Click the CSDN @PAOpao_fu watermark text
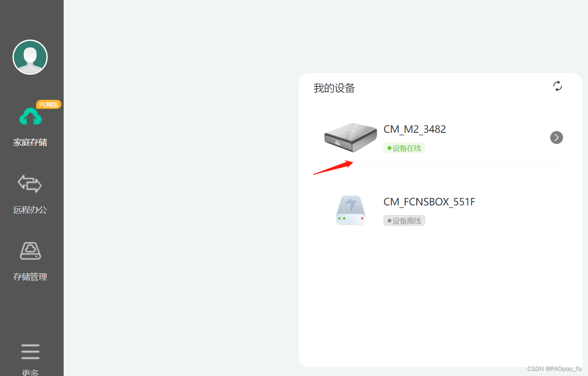 [554, 369]
